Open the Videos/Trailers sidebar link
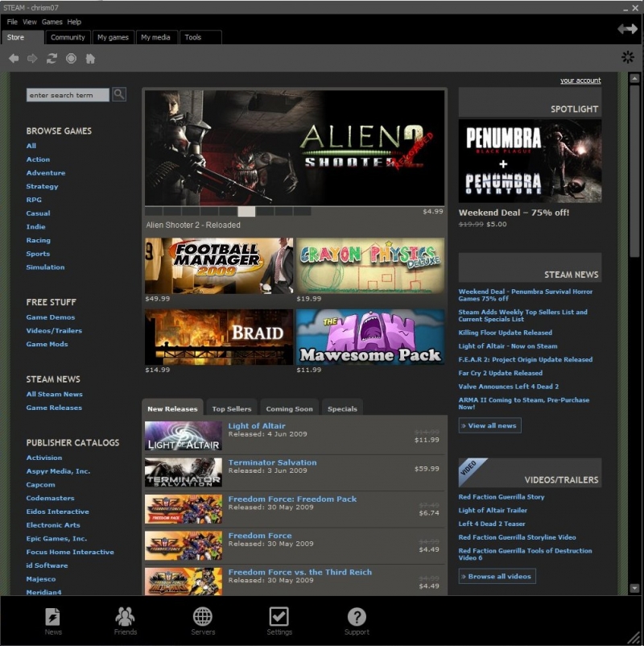The image size is (644, 646). pos(54,330)
